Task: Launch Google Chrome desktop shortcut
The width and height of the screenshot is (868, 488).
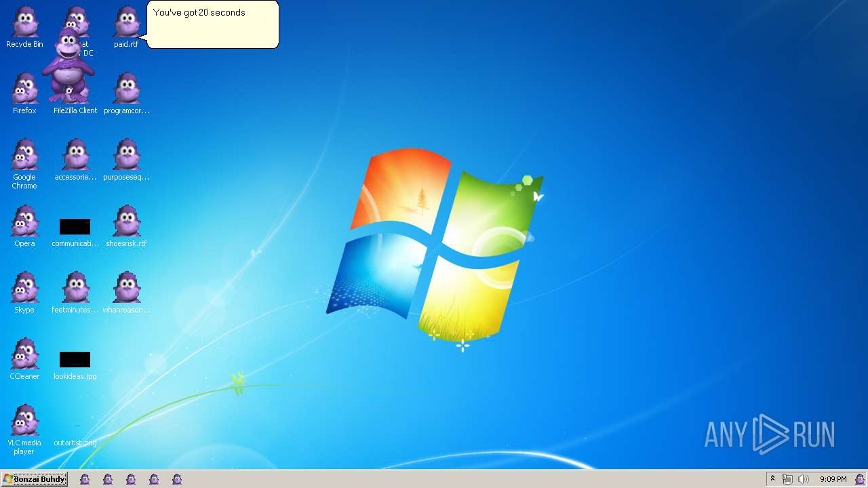Action: click(x=24, y=163)
